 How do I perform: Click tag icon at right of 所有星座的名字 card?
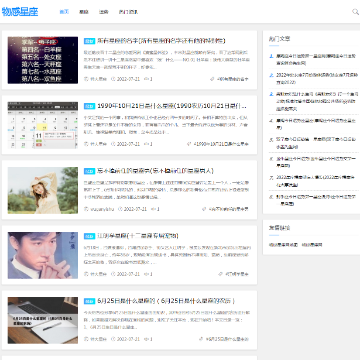[x=212, y=79]
